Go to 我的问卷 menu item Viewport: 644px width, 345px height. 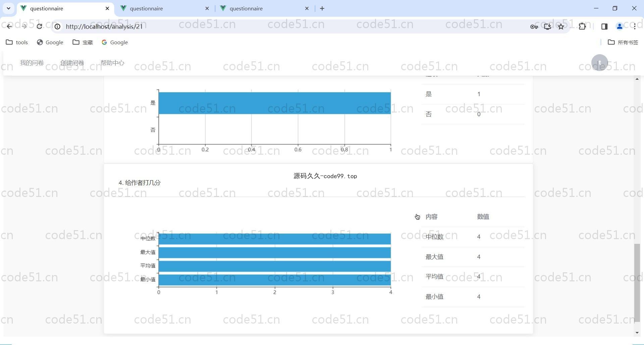32,63
